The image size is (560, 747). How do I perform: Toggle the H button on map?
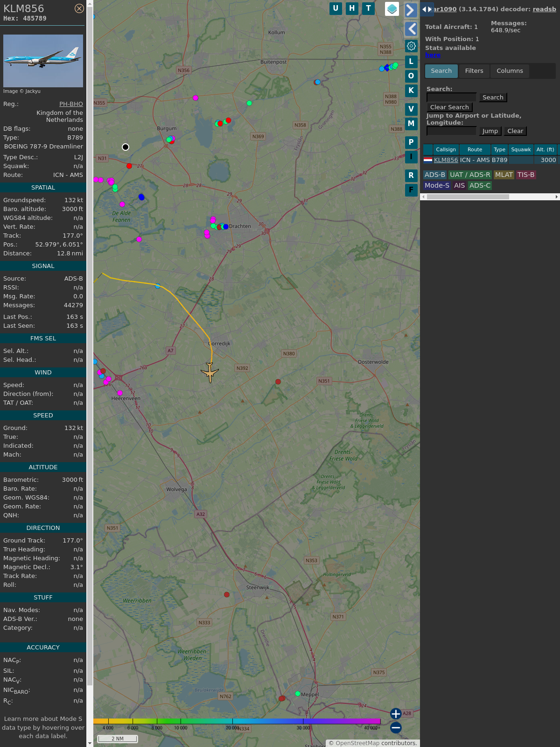(352, 8)
